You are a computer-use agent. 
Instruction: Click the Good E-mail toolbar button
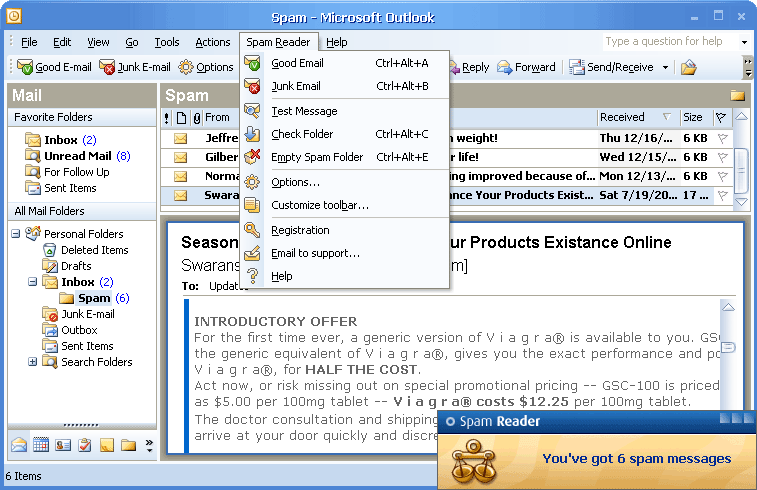(x=54, y=67)
